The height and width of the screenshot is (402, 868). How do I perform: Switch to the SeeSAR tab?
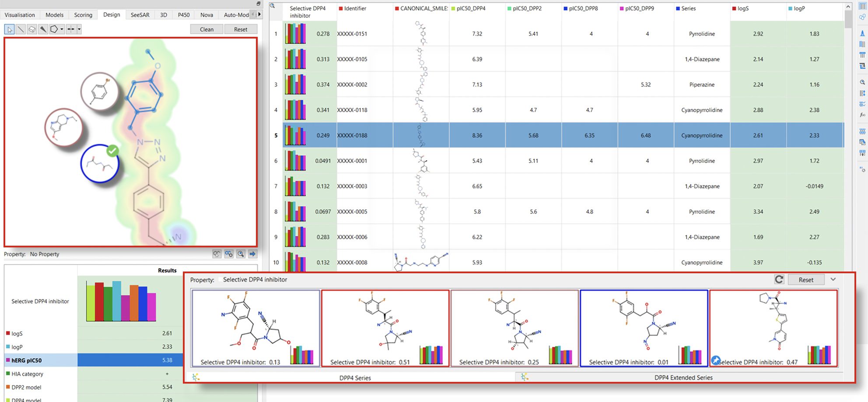140,14
